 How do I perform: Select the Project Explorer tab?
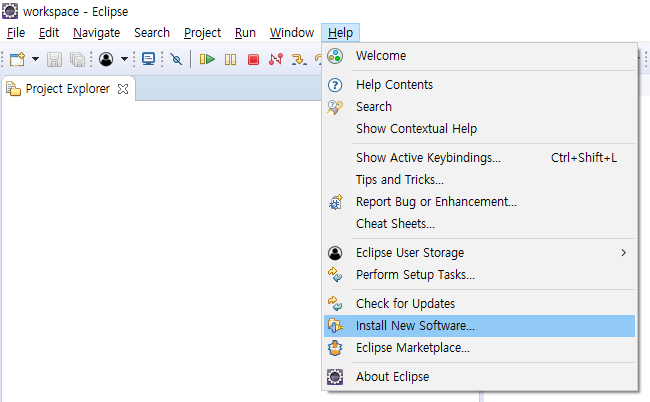tap(68, 89)
